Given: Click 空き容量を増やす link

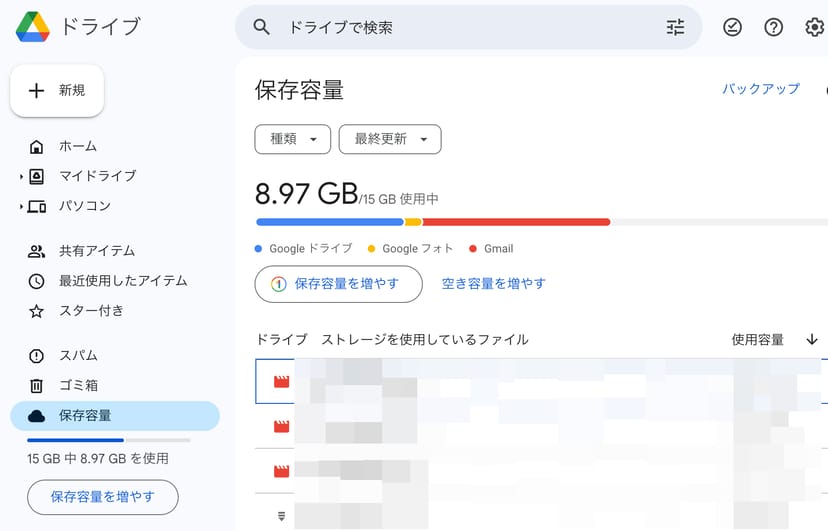Looking at the screenshot, I should pyautogui.click(x=494, y=284).
